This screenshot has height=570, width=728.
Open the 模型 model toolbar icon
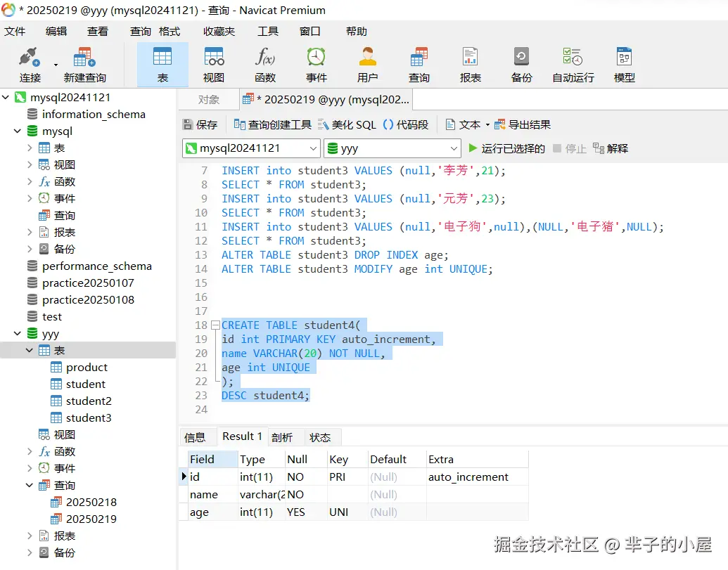point(624,65)
